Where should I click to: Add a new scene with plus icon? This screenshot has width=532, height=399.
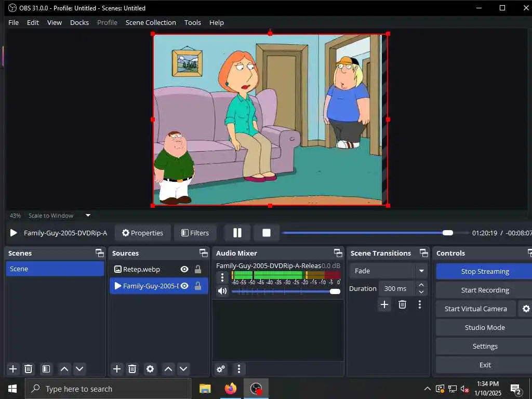tap(13, 369)
